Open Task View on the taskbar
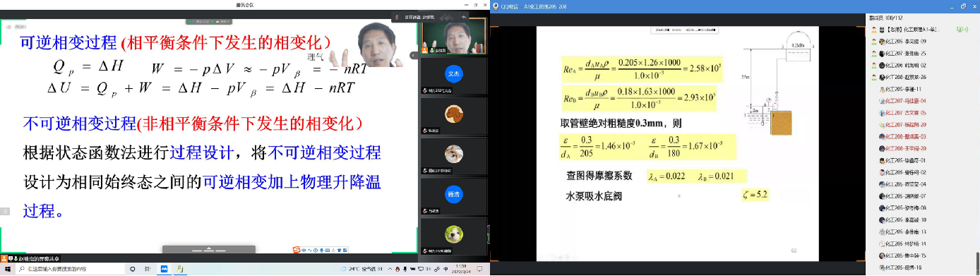 tap(148, 269)
